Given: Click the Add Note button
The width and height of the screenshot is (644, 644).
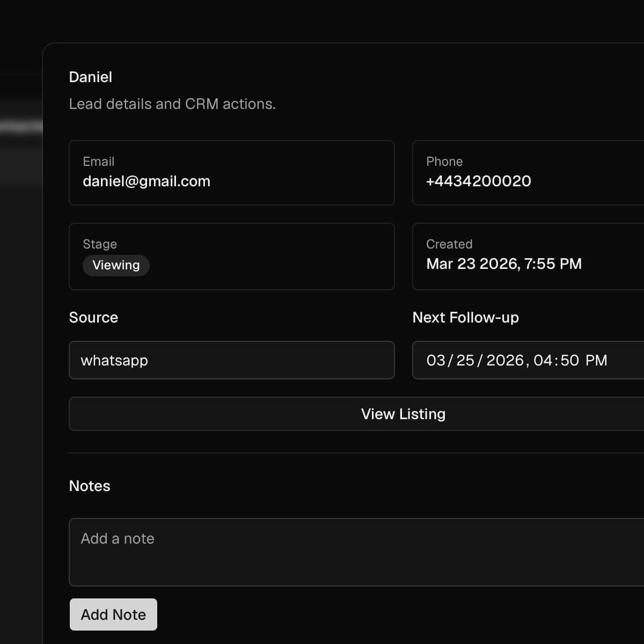Looking at the screenshot, I should pyautogui.click(x=113, y=614).
